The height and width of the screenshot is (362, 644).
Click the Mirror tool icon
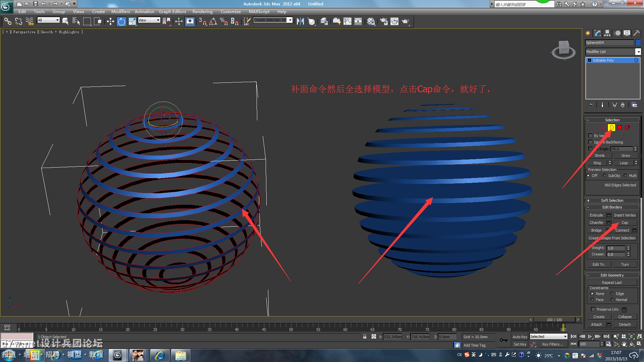pyautogui.click(x=300, y=21)
